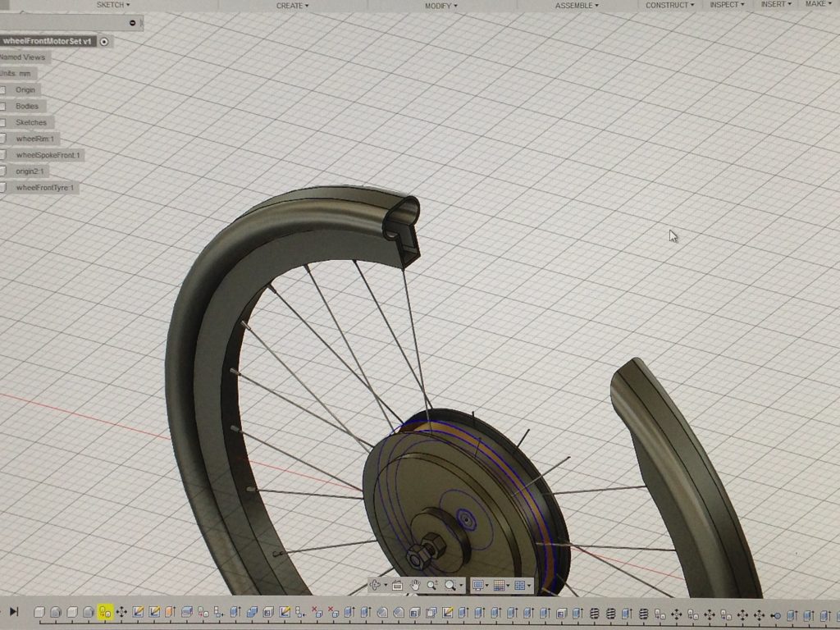Jump to end of timeline

(14, 612)
